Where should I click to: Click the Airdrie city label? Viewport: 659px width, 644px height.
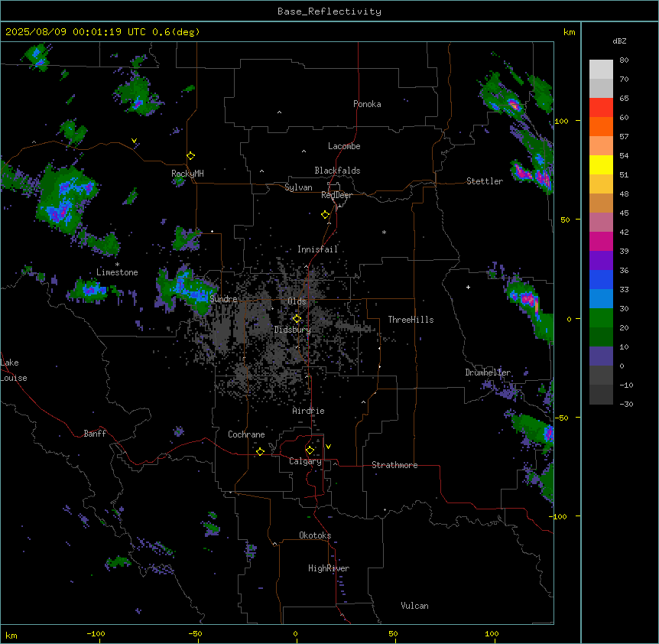click(309, 411)
